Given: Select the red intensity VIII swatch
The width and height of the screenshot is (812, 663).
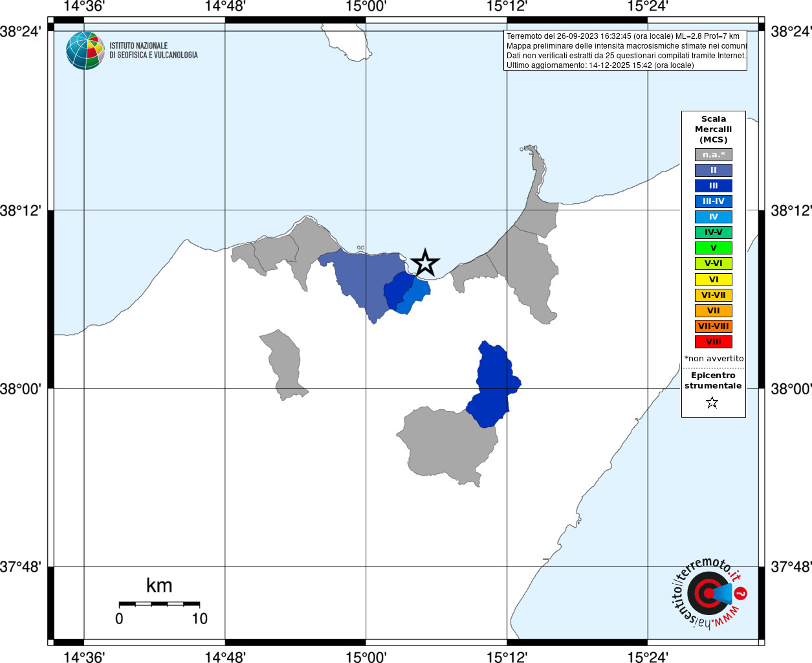Looking at the screenshot, I should pyautogui.click(x=714, y=342).
